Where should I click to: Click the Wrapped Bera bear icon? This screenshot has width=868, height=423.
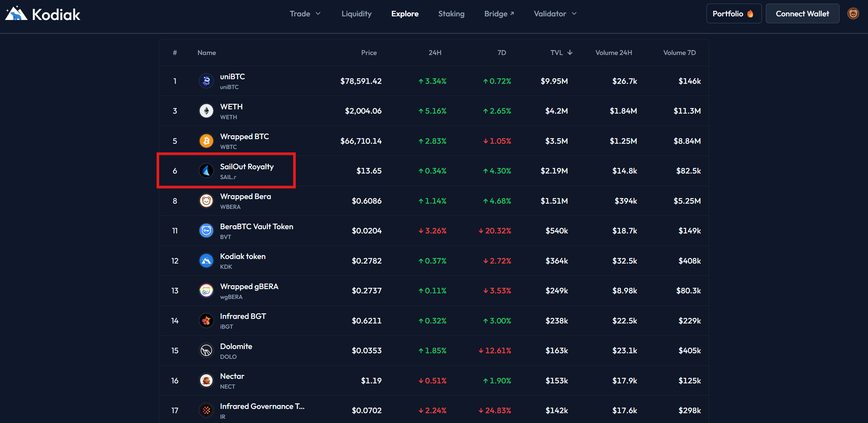(206, 201)
